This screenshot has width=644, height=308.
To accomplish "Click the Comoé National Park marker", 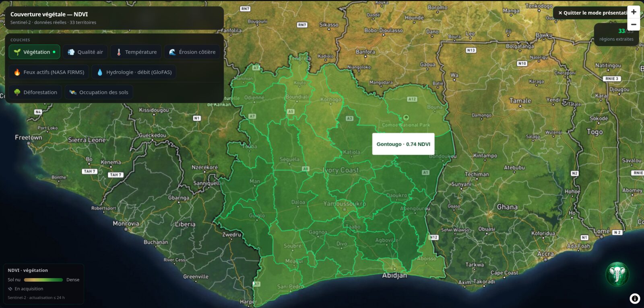I will click(x=406, y=117).
